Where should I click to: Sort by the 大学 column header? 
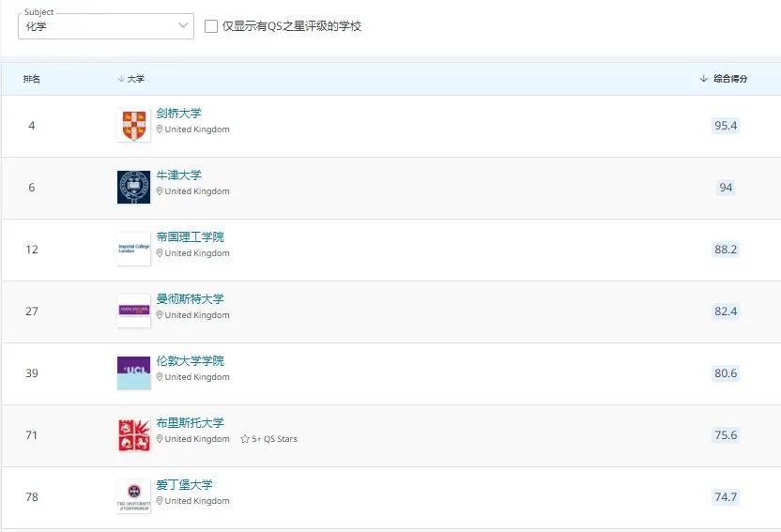click(135, 79)
